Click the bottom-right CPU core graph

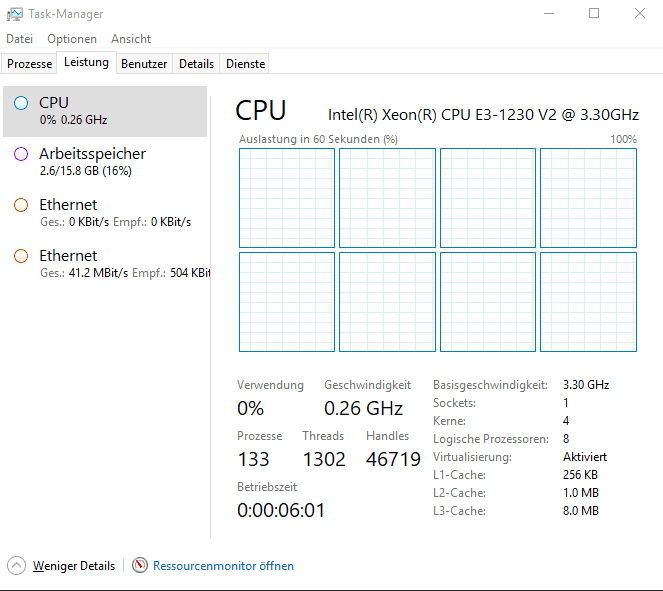pyautogui.click(x=588, y=302)
